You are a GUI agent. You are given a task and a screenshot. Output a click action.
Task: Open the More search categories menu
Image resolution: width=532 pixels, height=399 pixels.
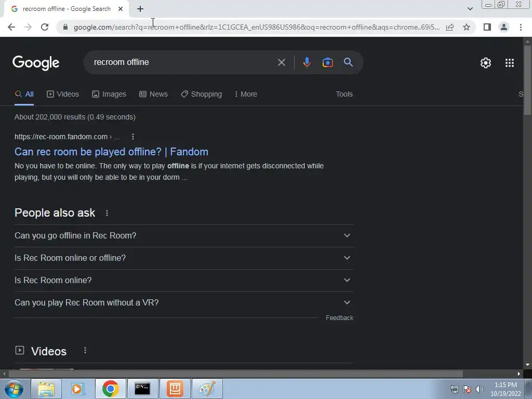(246, 94)
